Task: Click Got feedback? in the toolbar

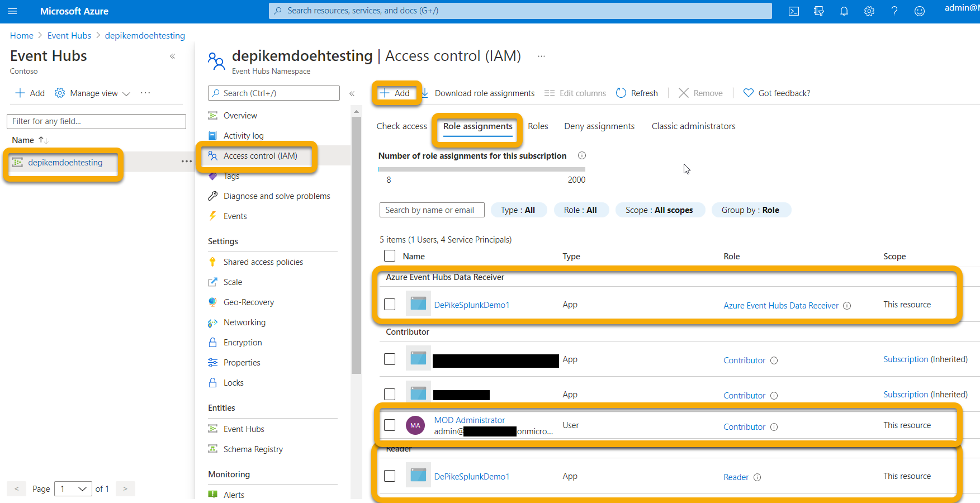Action: [x=777, y=93]
